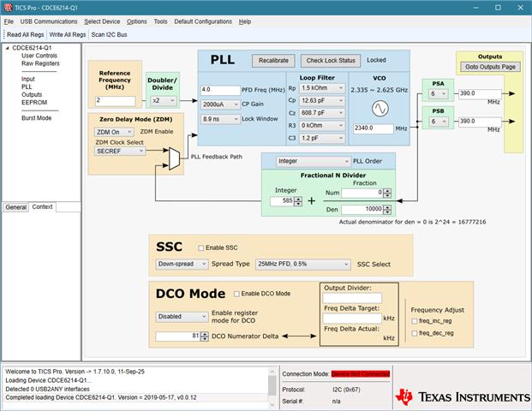Click the log scrollbar down arrow

point(272,404)
